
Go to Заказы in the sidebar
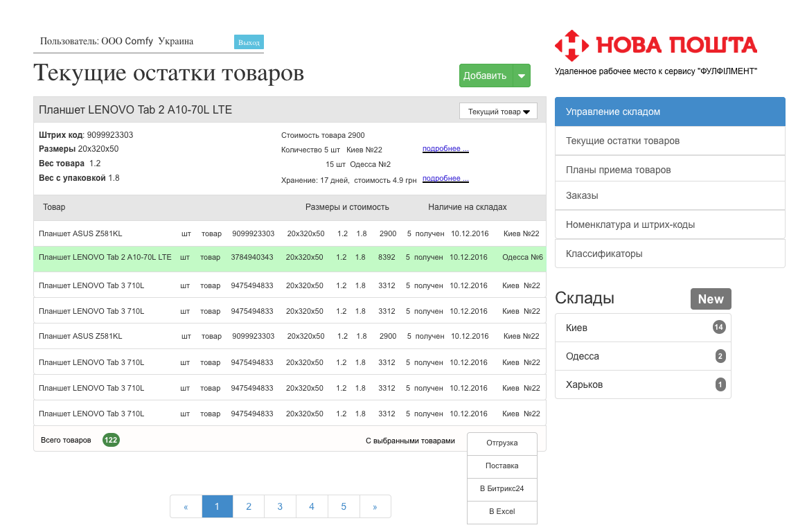(x=670, y=195)
